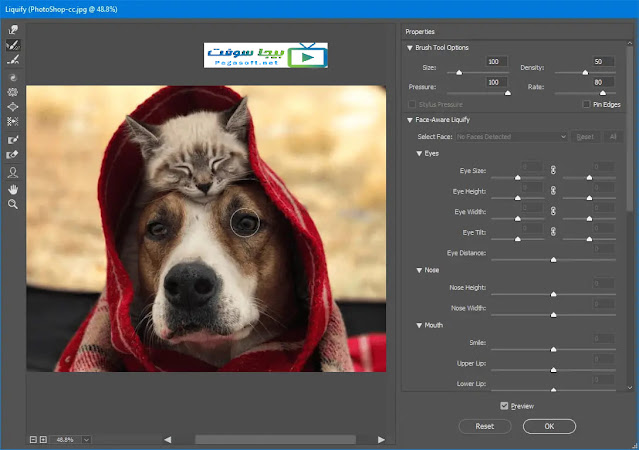
Task: Toggle the Preview checkbox
Action: 505,406
